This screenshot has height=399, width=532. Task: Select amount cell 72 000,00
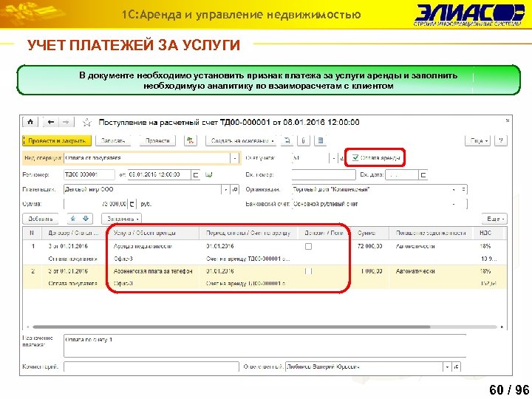point(370,246)
